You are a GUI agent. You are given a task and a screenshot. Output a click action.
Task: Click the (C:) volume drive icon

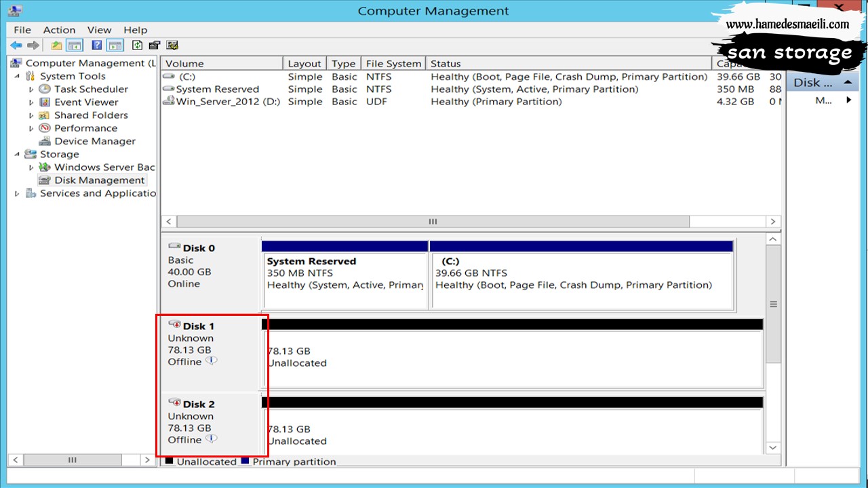pyautogui.click(x=169, y=77)
